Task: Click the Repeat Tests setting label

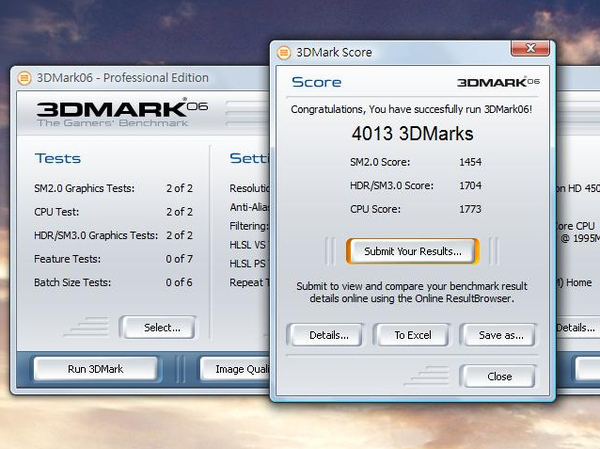Action: [249, 282]
